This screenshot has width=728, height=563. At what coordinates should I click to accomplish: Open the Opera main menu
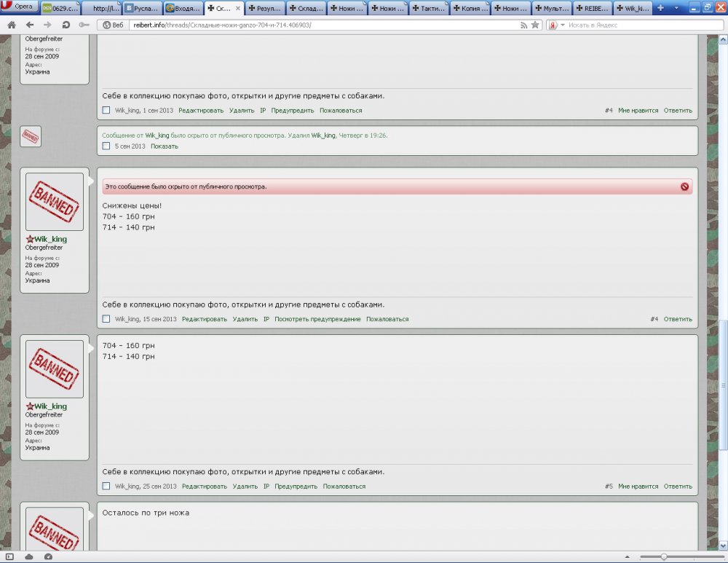tap(19, 6)
